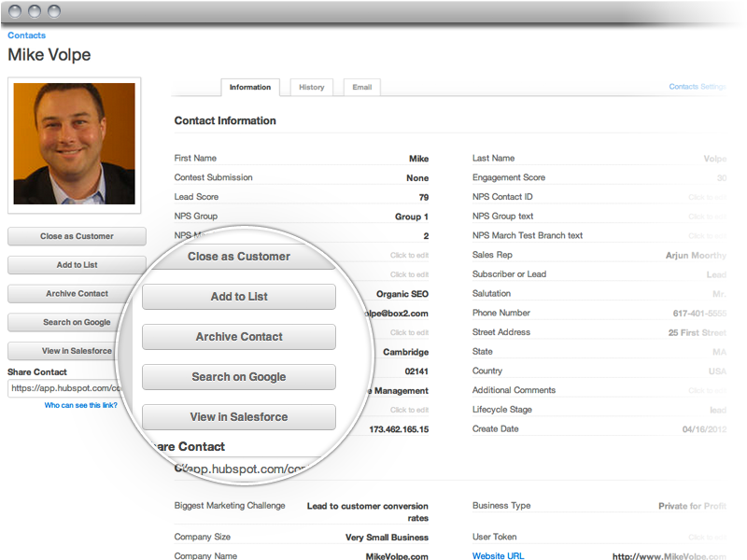Switch to the Information tab
This screenshot has height=560, width=747.
pos(249,87)
